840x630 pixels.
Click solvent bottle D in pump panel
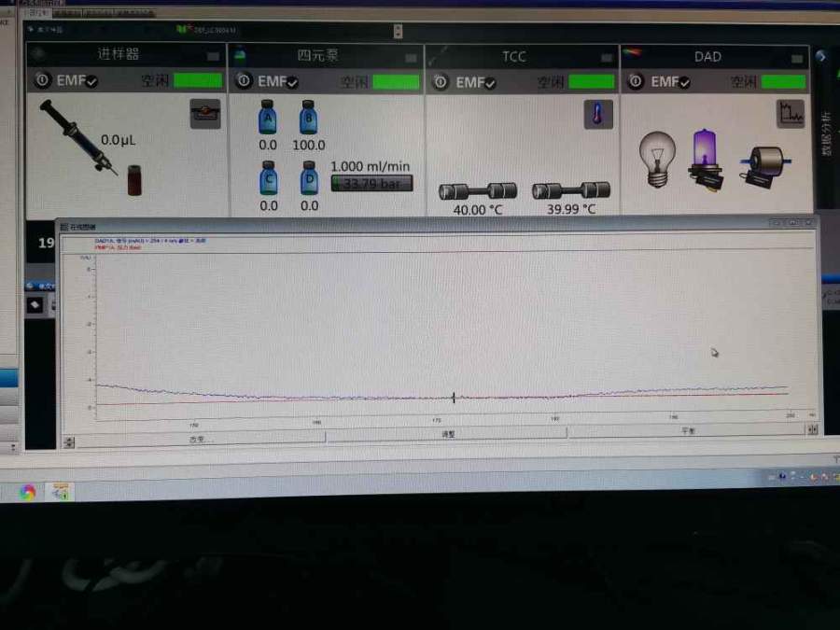309,178
